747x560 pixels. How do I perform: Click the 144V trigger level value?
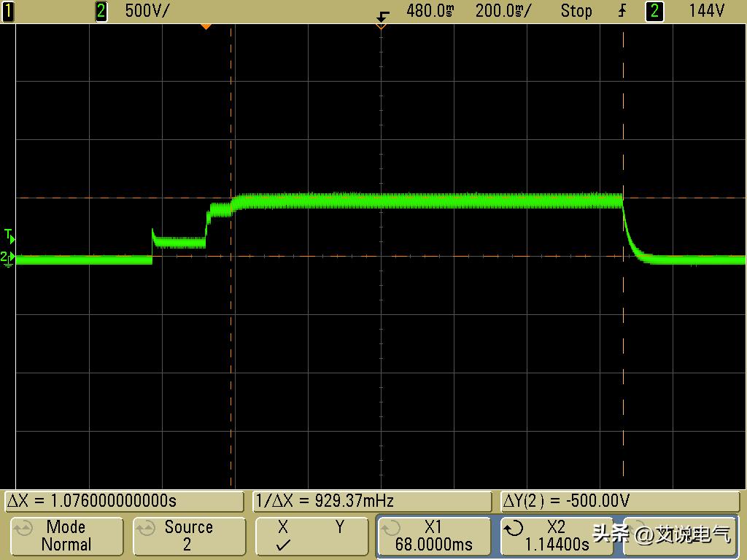click(706, 11)
